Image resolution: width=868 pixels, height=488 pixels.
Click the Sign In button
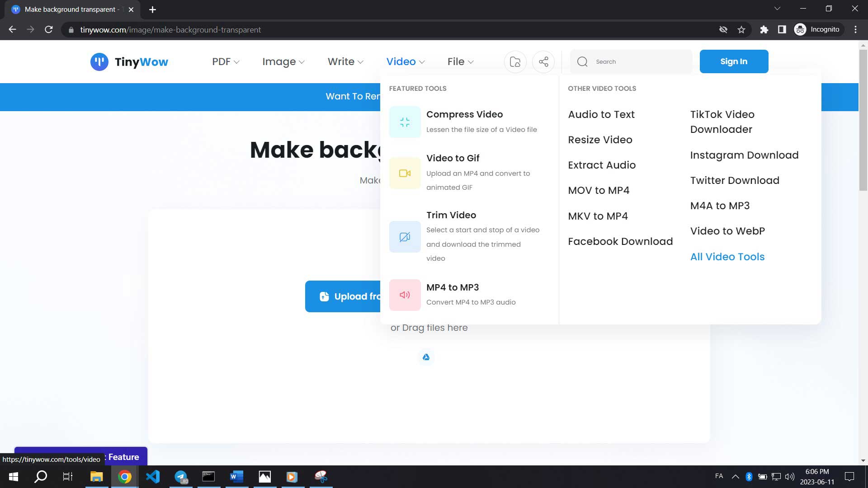(x=734, y=61)
